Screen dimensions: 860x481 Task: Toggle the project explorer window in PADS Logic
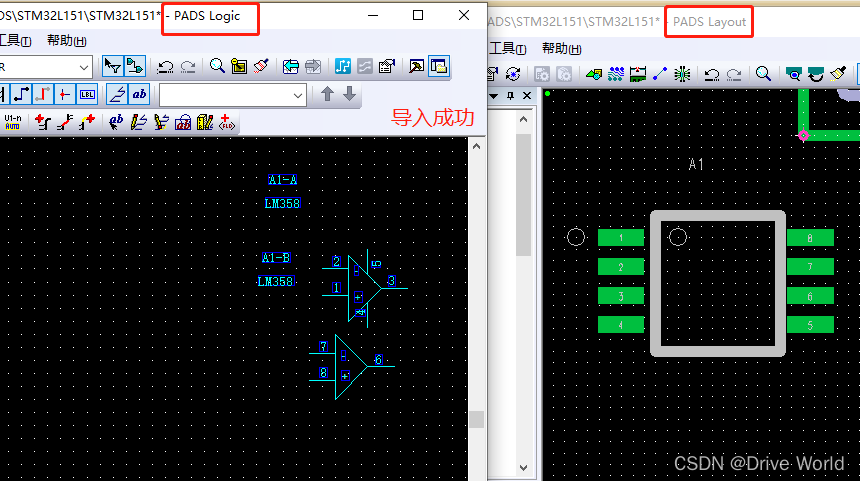tap(439, 66)
